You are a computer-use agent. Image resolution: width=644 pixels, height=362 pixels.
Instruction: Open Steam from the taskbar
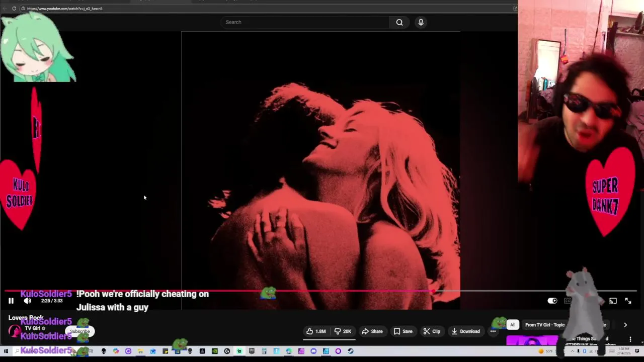click(351, 351)
